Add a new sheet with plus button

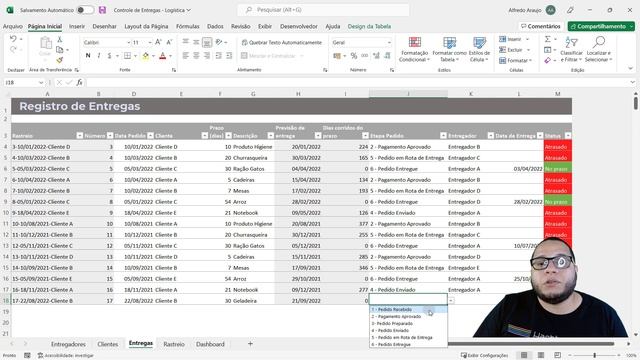pyautogui.click(x=250, y=344)
